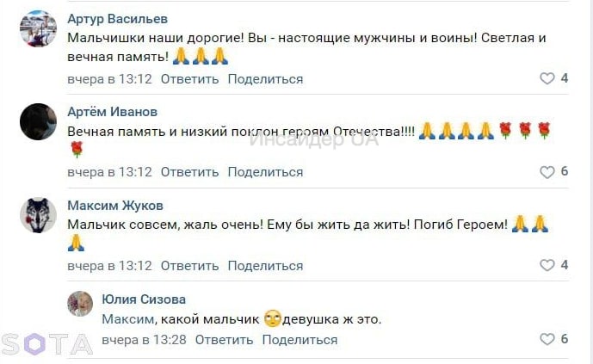This screenshot has height=364, width=593.
Task: Click the name Артём Иванов
Action: click(113, 112)
